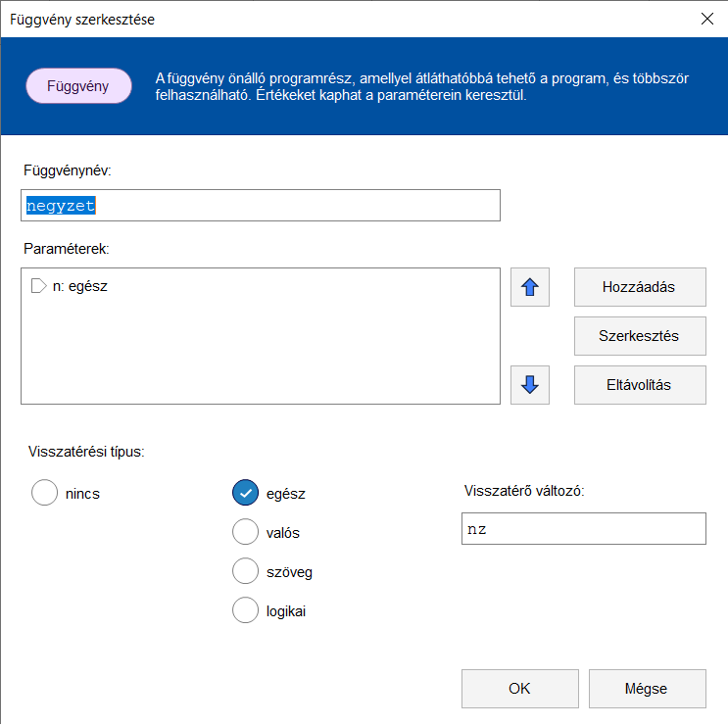Move the parameter down with the down arrow
This screenshot has width=728, height=726.
pyautogui.click(x=530, y=384)
